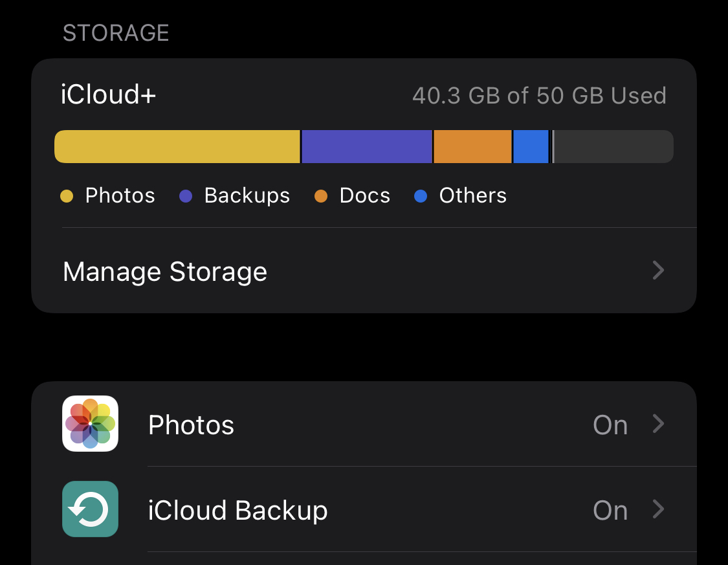Click the yellow Photos legend dot
This screenshot has width=728, height=565.
point(67,196)
